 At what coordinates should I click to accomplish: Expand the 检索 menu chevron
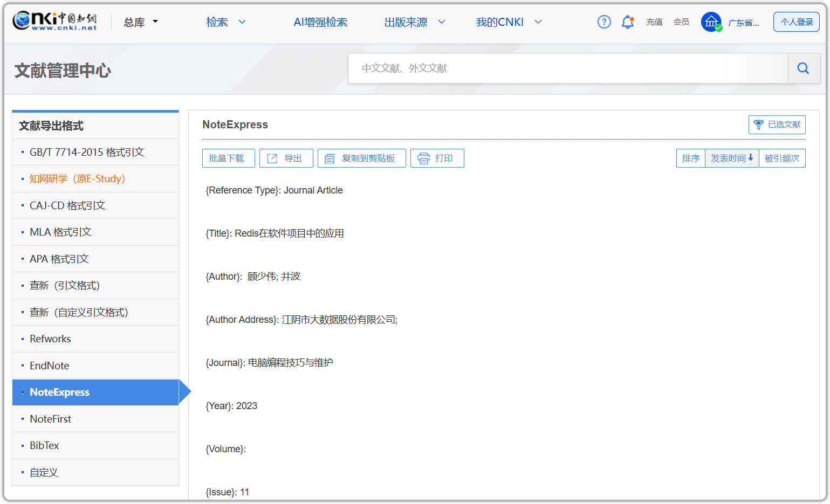click(242, 22)
